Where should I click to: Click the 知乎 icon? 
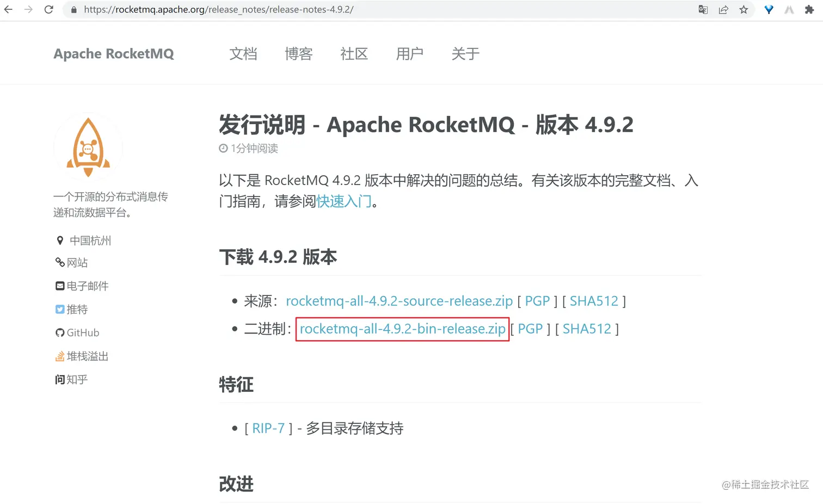tap(60, 379)
